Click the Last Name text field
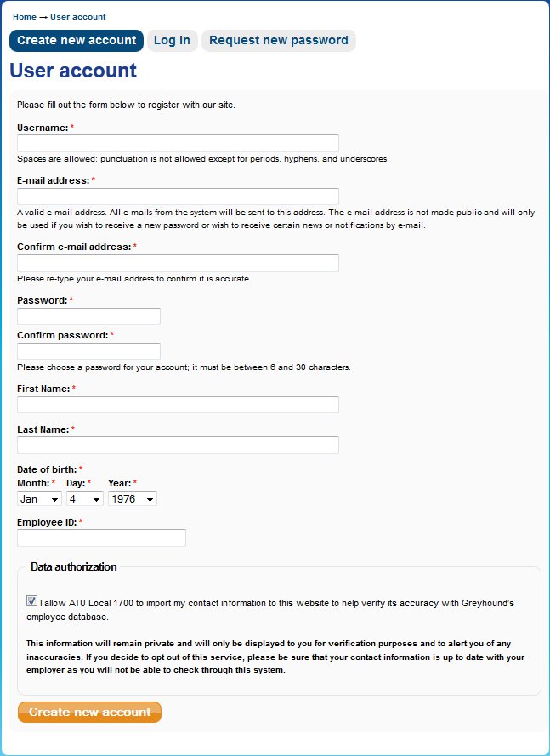550x756 pixels. 178,445
